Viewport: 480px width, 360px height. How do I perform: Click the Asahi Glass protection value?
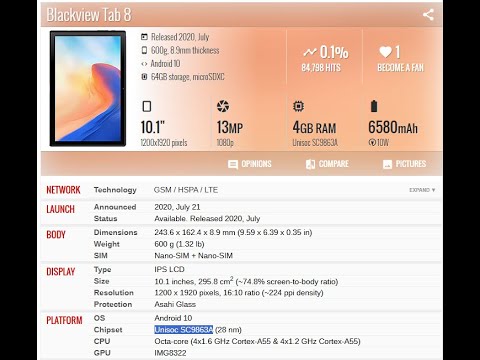click(175, 304)
